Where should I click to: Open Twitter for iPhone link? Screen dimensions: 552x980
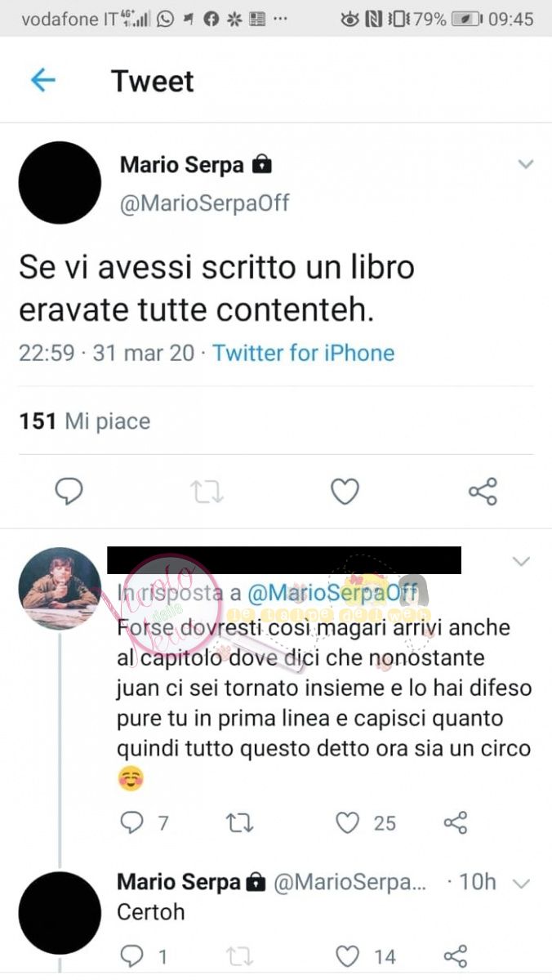point(304,353)
